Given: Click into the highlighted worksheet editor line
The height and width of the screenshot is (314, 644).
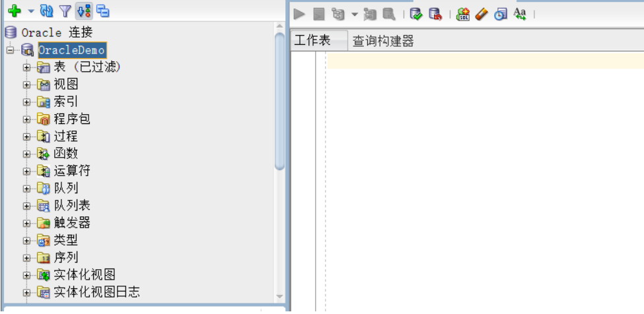Looking at the screenshot, I should (485, 61).
